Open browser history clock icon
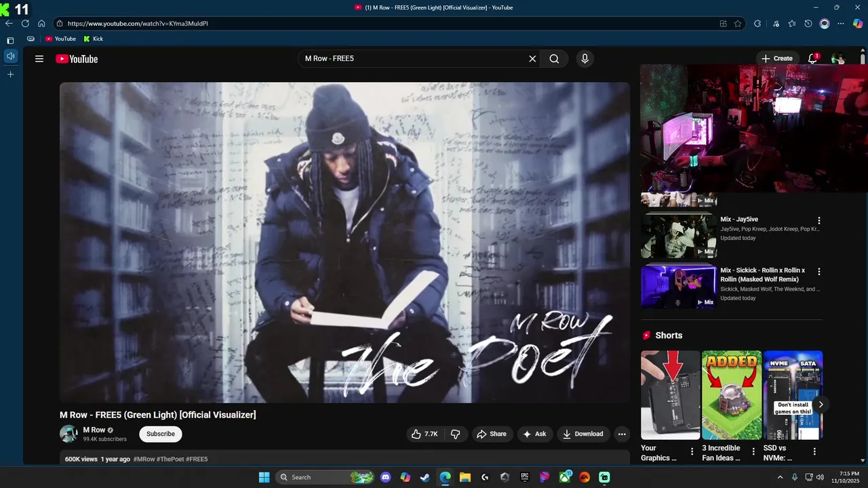The width and height of the screenshot is (868, 488). [x=808, y=23]
